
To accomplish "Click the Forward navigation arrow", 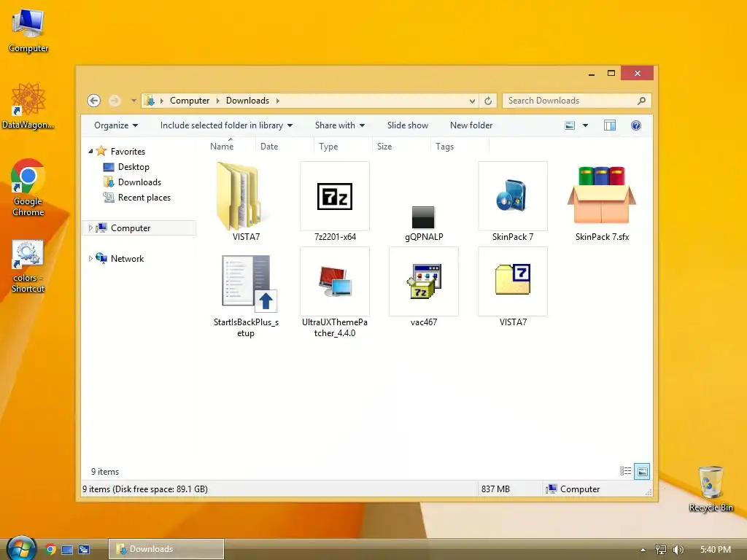I will 114,101.
